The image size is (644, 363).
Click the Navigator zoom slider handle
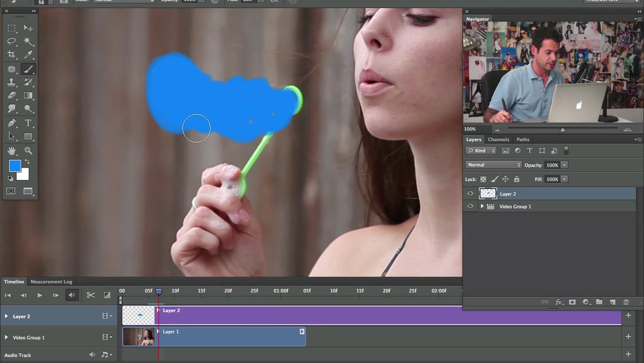click(x=562, y=129)
